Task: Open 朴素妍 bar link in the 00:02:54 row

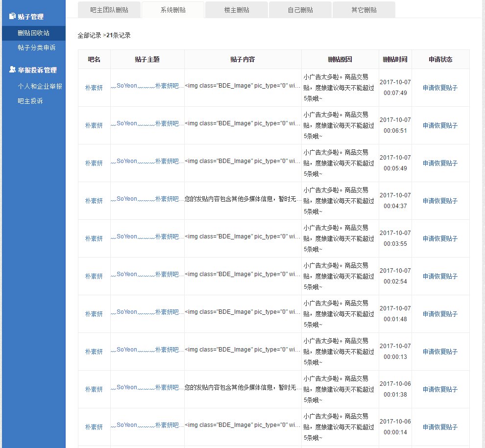Action: click(x=94, y=277)
